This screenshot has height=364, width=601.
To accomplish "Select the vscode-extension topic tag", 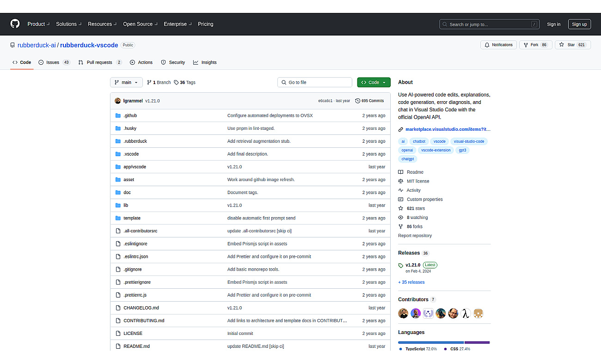I will coord(435,150).
